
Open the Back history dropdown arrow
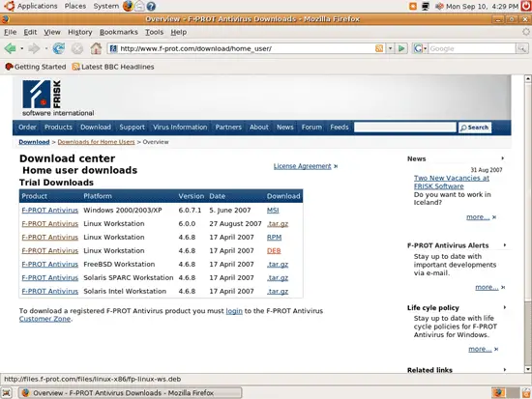(21, 48)
